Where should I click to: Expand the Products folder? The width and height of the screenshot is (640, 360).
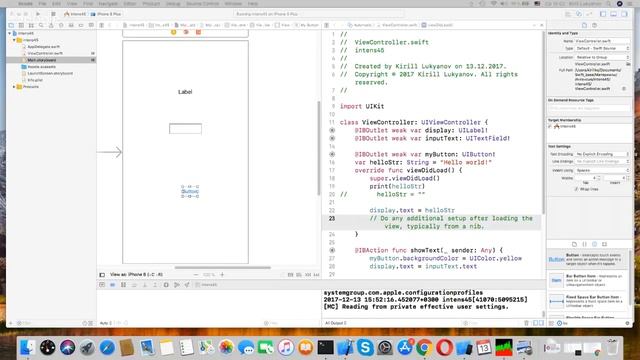[x=14, y=87]
